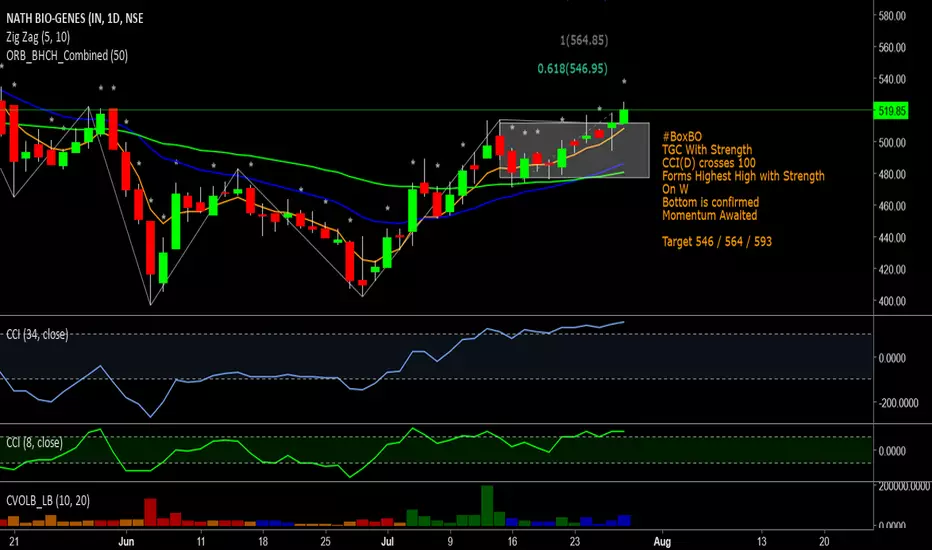Click the 20 date label on time axis

pyautogui.click(x=824, y=542)
